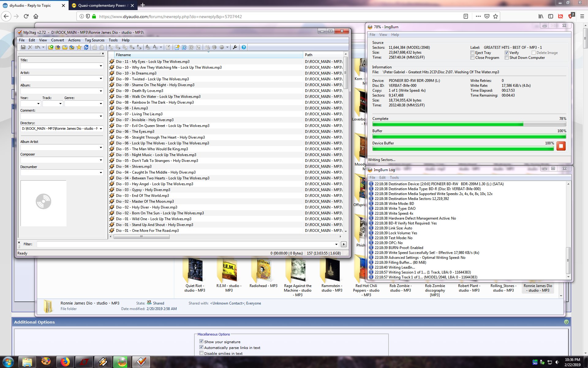Viewport: 588px width, 368px height.
Task: Click the Firefox reload icon
Action: (x=26, y=16)
